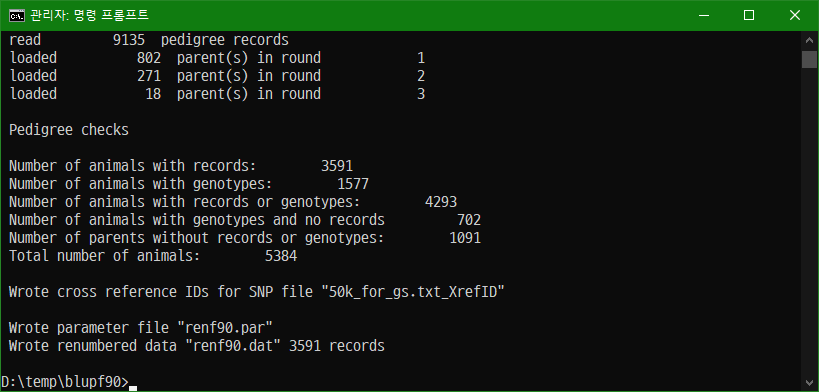This screenshot has height=392, width=819.
Task: Click the window title '관리자: 명령 프롬프트'
Action: 89,15
